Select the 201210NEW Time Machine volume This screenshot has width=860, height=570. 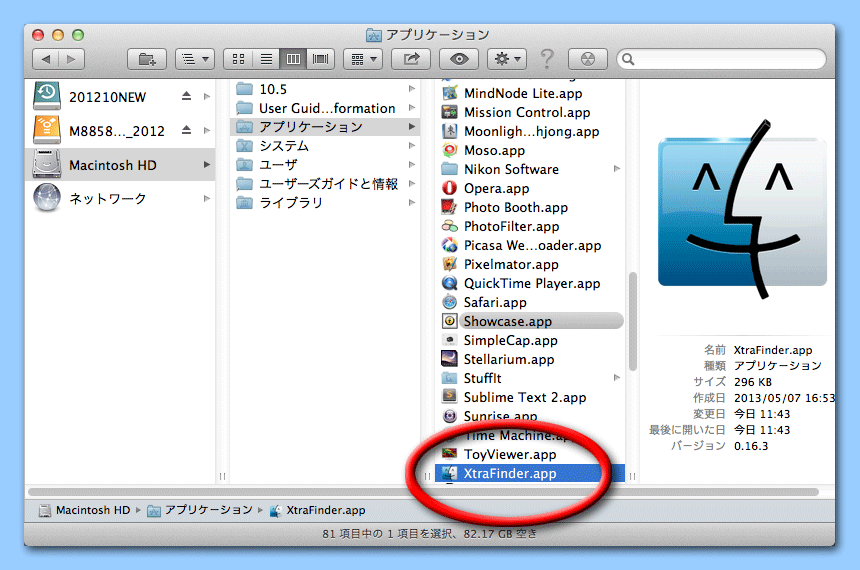(x=120, y=97)
